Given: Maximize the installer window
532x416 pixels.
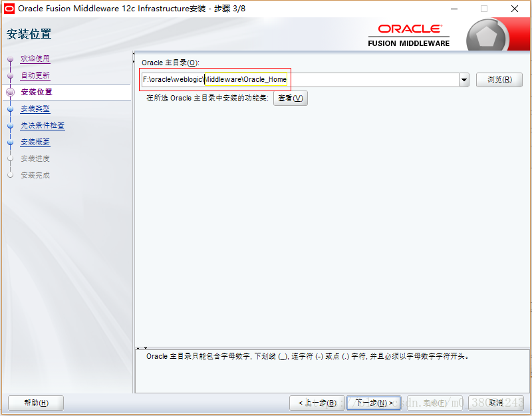Looking at the screenshot, I should 484,9.
